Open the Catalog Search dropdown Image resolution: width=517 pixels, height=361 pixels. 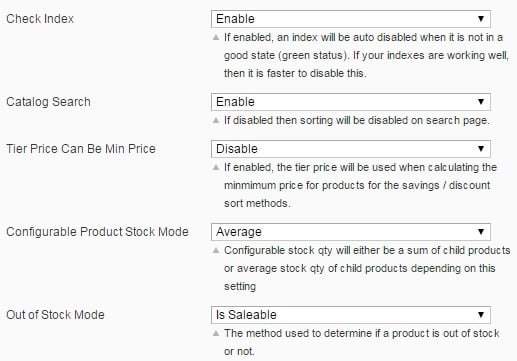[351, 102]
